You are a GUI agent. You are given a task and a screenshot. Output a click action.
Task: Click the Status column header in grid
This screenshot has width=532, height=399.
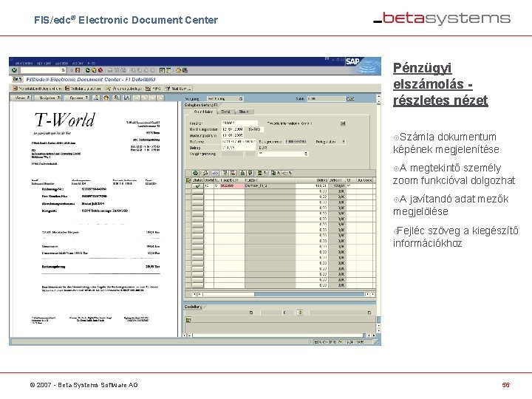198,180
